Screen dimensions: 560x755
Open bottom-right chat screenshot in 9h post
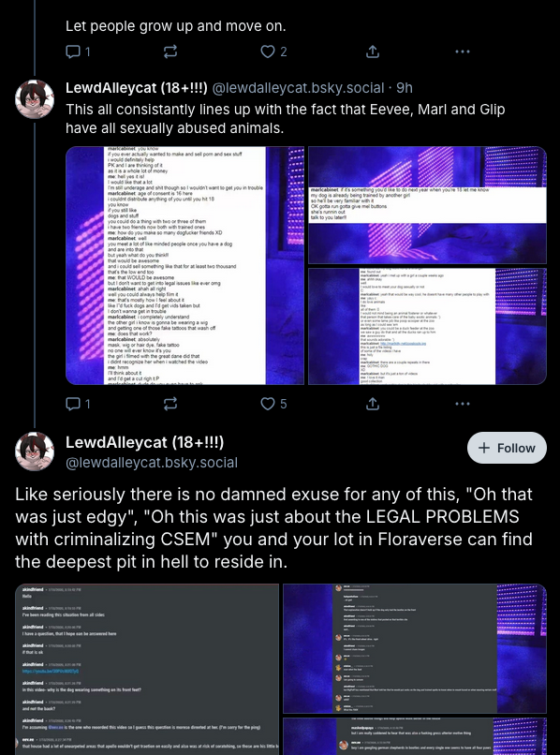click(x=427, y=327)
